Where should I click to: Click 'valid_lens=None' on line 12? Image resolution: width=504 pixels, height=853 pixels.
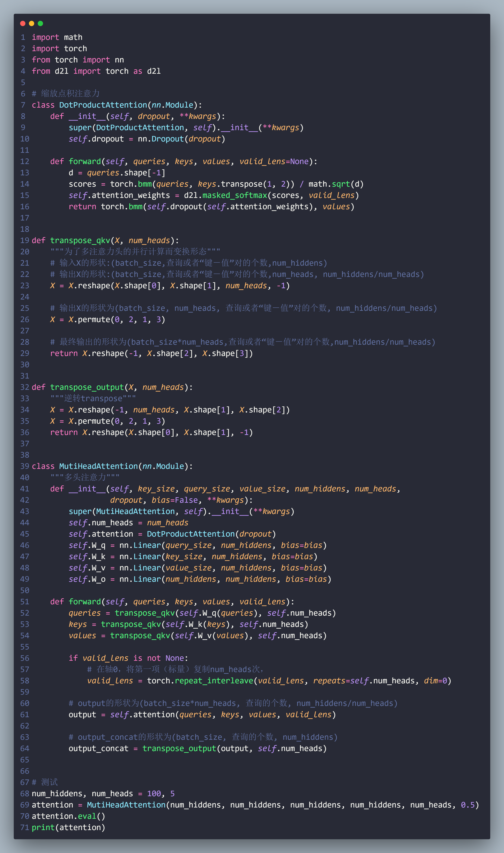(274, 161)
